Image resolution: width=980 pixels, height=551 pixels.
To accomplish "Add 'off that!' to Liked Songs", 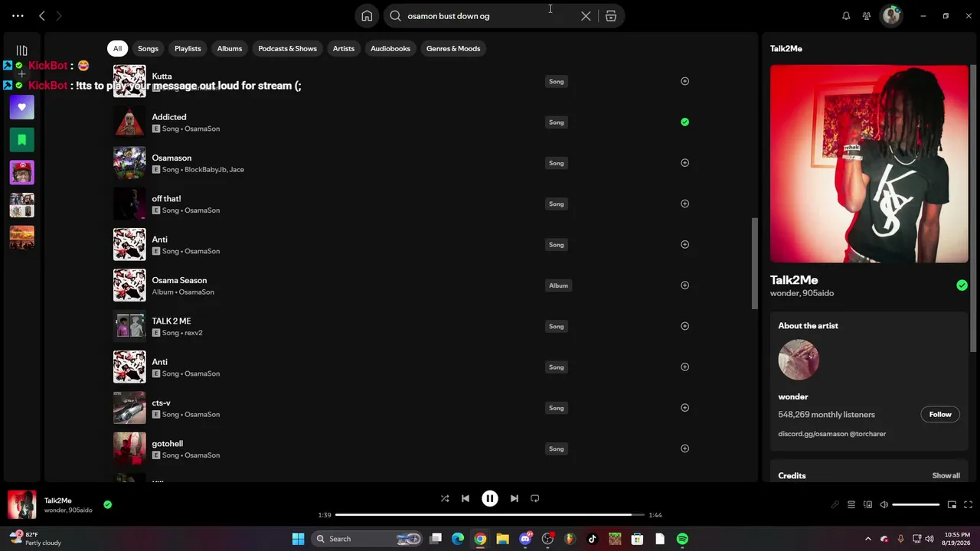I will coord(684,204).
